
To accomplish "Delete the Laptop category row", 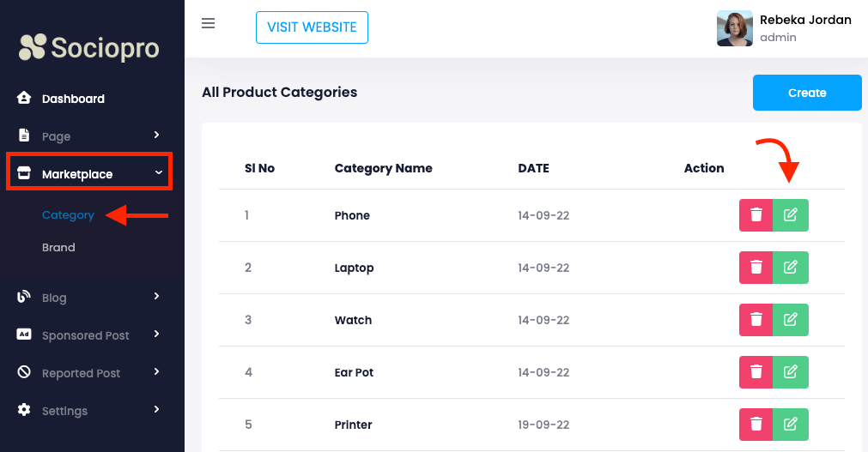I will (756, 268).
